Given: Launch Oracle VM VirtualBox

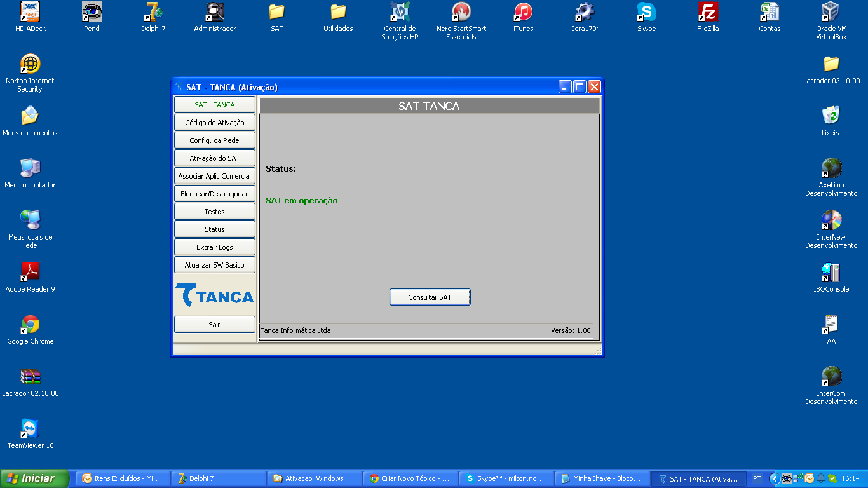Looking at the screenshot, I should point(831,21).
